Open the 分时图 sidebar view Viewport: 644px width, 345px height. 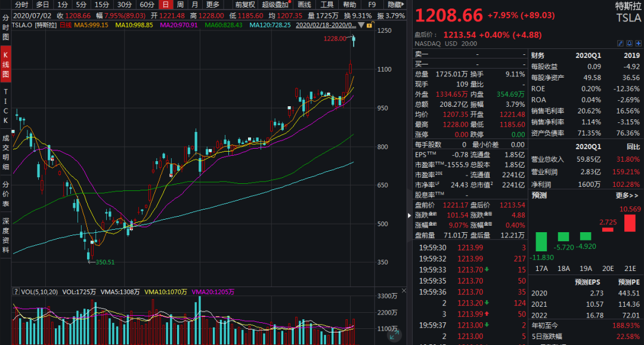coord(6,27)
